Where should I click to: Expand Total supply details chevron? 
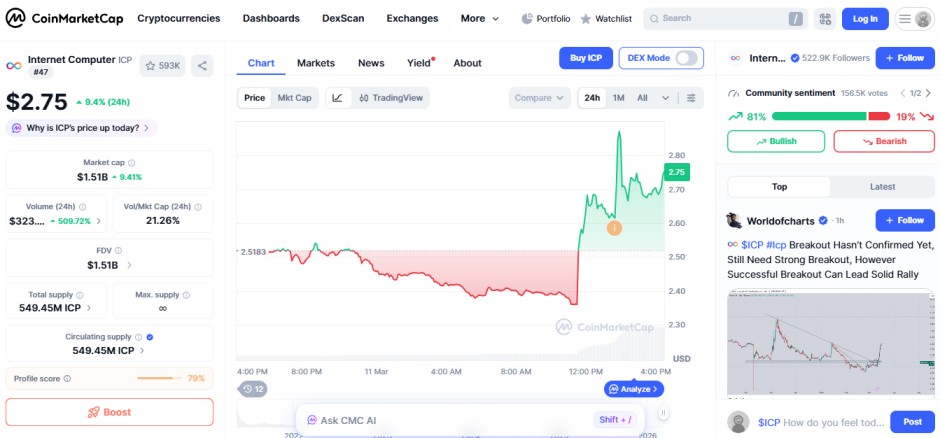[x=89, y=308]
